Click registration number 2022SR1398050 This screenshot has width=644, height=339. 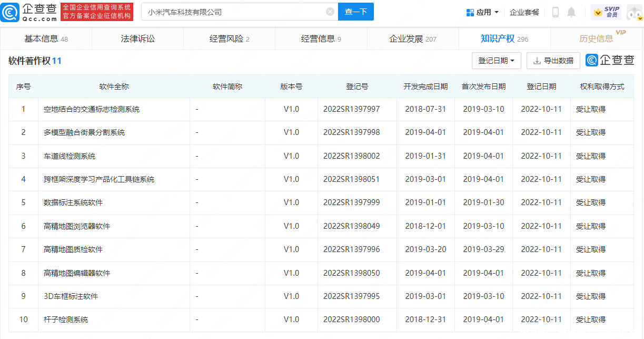tap(352, 273)
